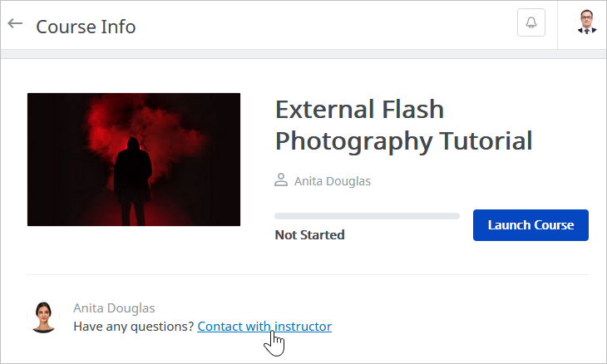The height and width of the screenshot is (364, 607).
Task: Click the back arrow icon
Action: (x=15, y=24)
